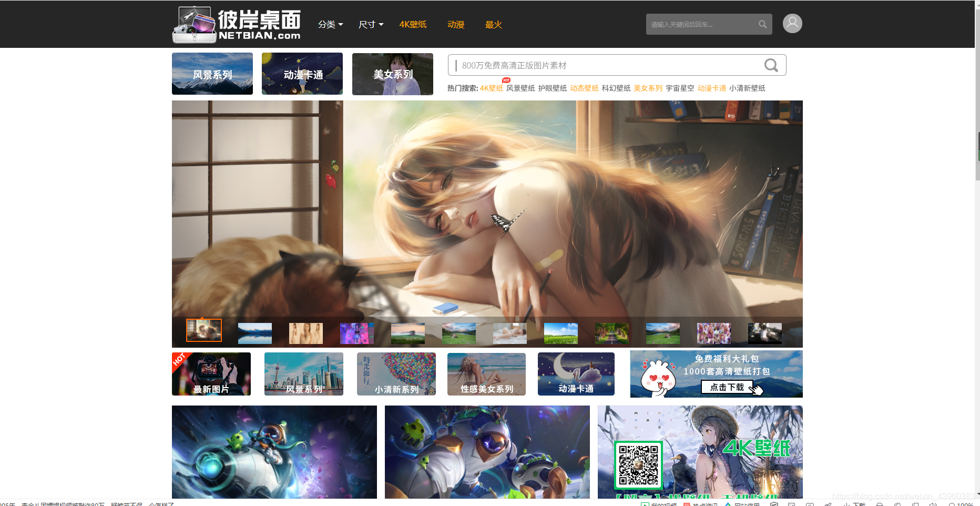Click hot search link 护眼壁纸
980x506 pixels.
pos(553,88)
